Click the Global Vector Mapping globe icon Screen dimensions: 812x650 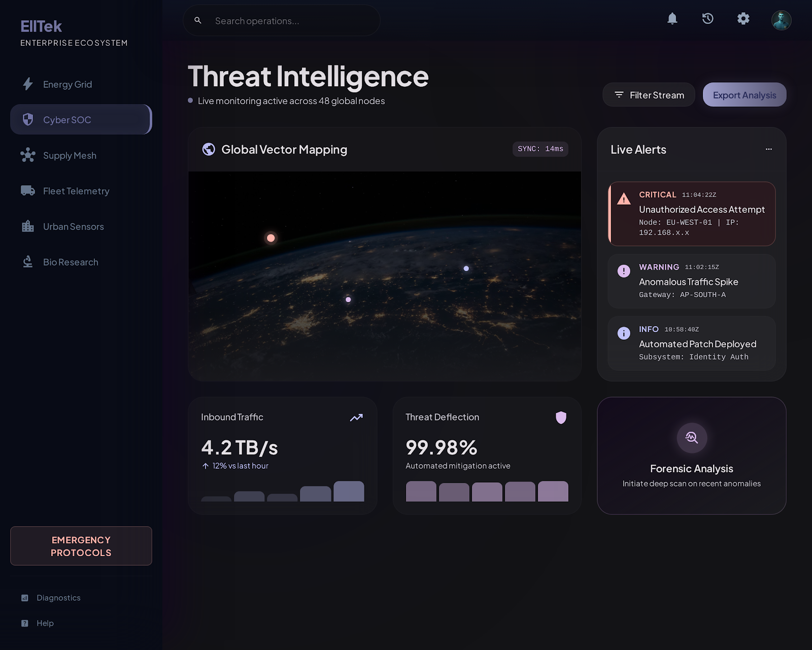[x=209, y=149]
